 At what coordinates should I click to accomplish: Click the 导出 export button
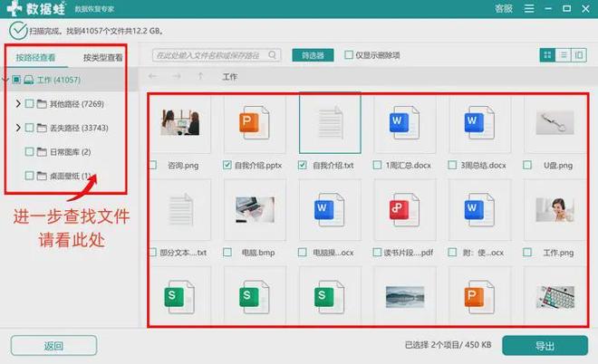(x=544, y=345)
